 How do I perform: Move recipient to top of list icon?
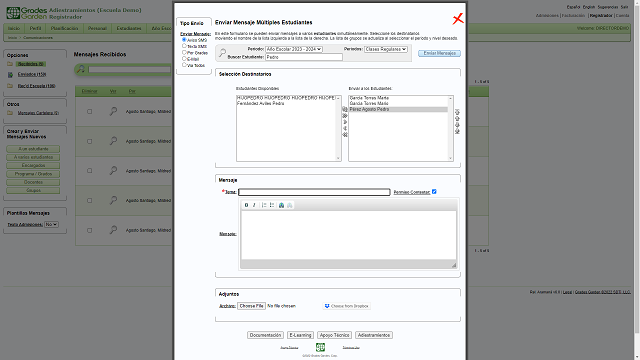coord(457,112)
